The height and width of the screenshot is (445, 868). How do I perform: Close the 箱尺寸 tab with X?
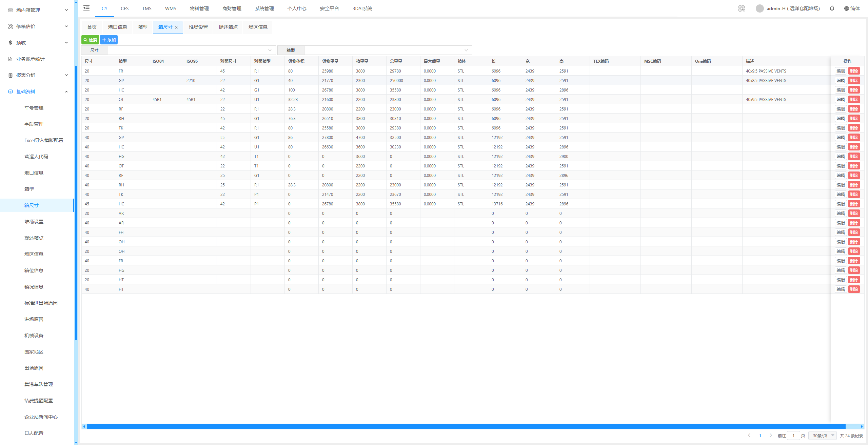(176, 27)
